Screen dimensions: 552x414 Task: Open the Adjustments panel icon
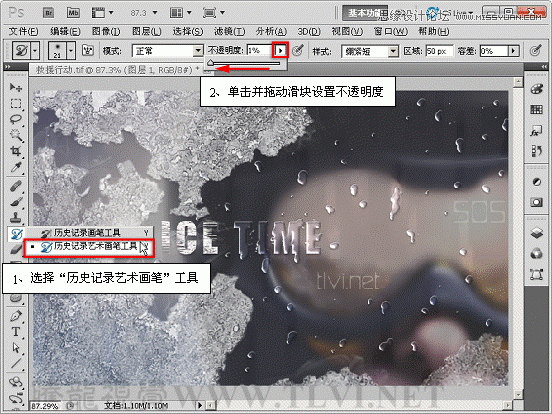pyautogui.click(x=536, y=182)
